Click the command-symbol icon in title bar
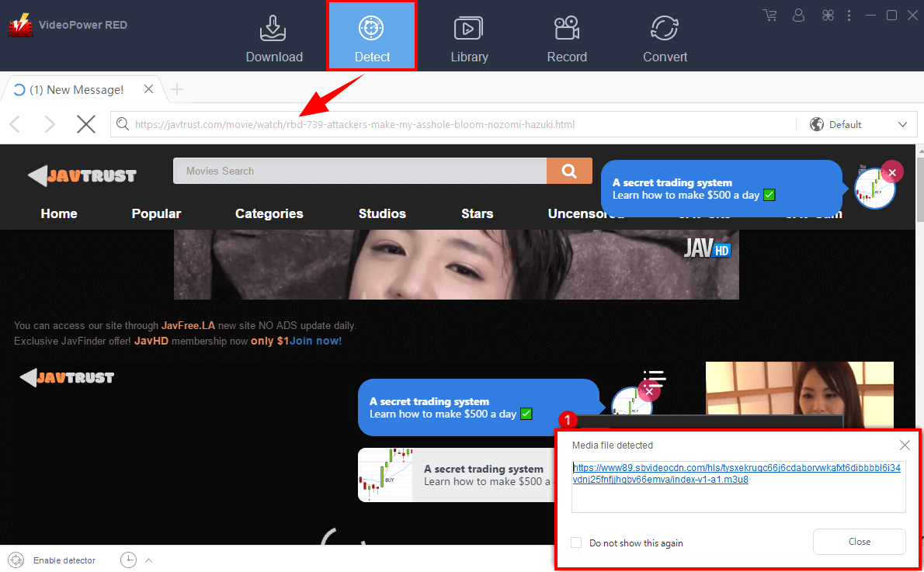The height and width of the screenshot is (572, 924). click(828, 16)
